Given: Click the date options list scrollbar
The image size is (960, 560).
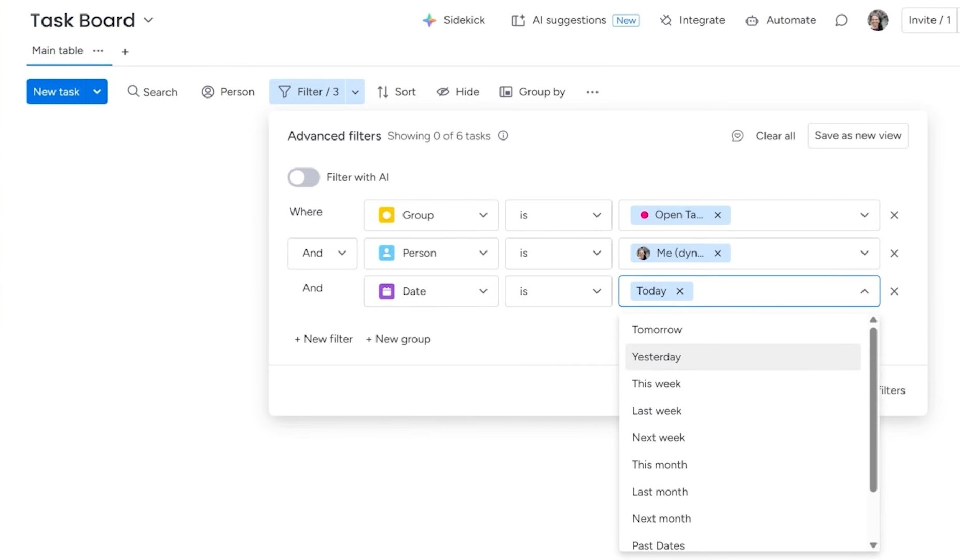Looking at the screenshot, I should (873, 410).
